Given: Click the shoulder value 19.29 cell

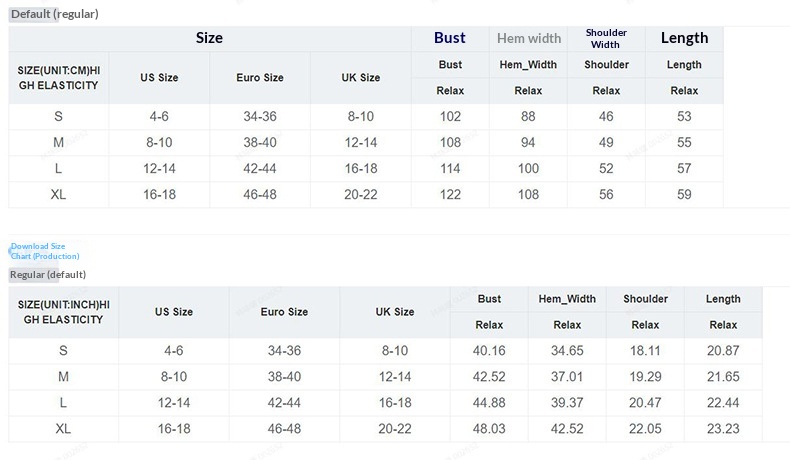Looking at the screenshot, I should [645, 376].
